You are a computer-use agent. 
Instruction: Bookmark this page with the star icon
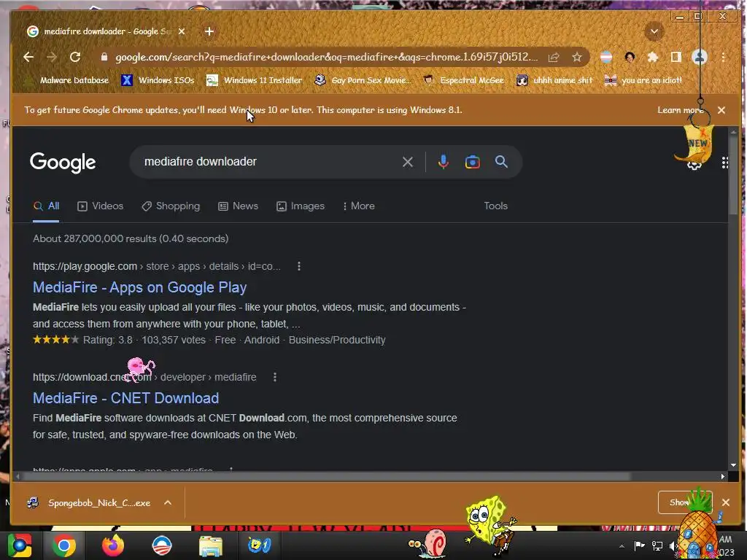577,58
